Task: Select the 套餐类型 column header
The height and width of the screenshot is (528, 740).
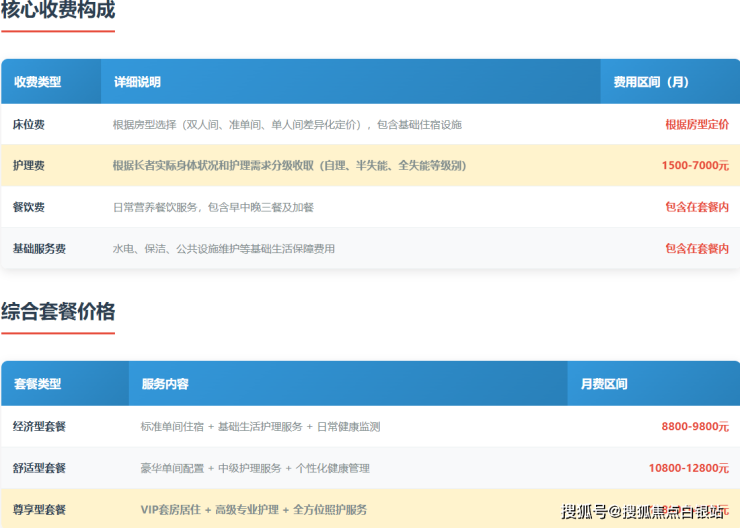Action: click(x=37, y=384)
